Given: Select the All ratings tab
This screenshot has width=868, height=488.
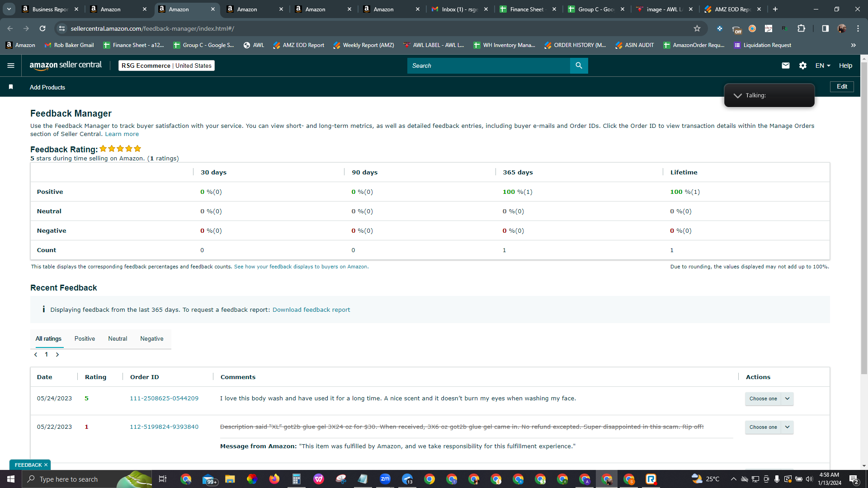Looking at the screenshot, I should (x=48, y=338).
